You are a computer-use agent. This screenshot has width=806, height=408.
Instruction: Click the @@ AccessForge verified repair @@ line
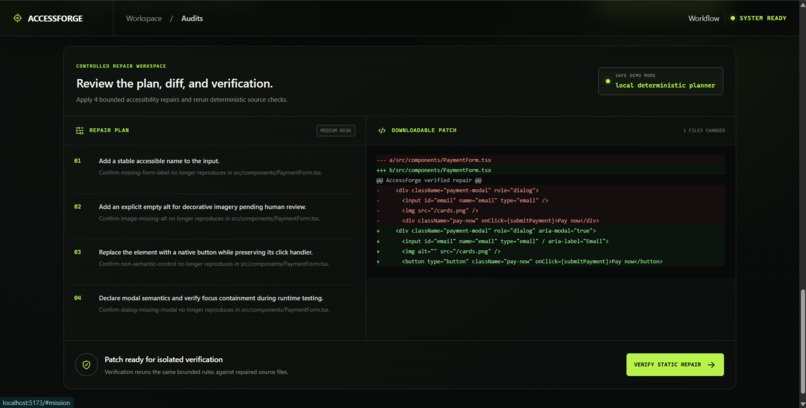click(551, 180)
